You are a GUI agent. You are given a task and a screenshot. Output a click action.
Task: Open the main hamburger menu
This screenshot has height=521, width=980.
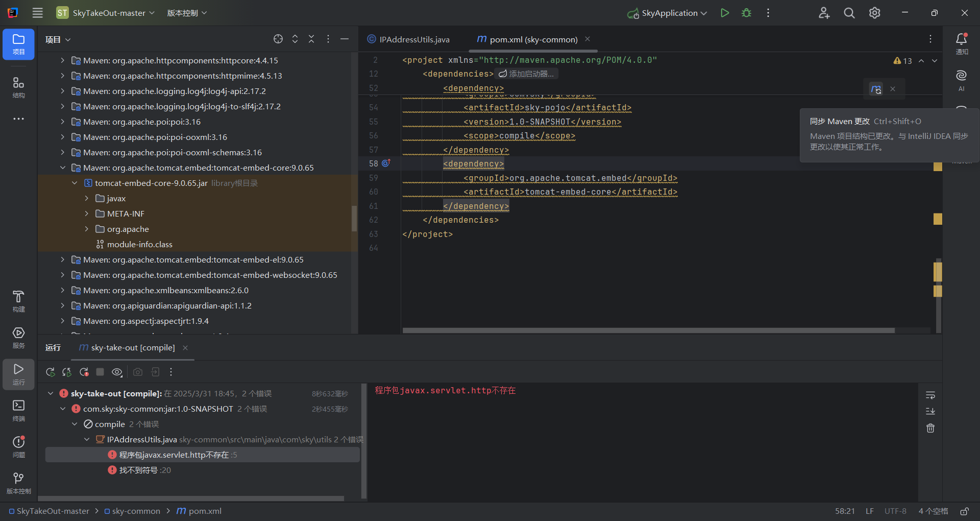[38, 13]
